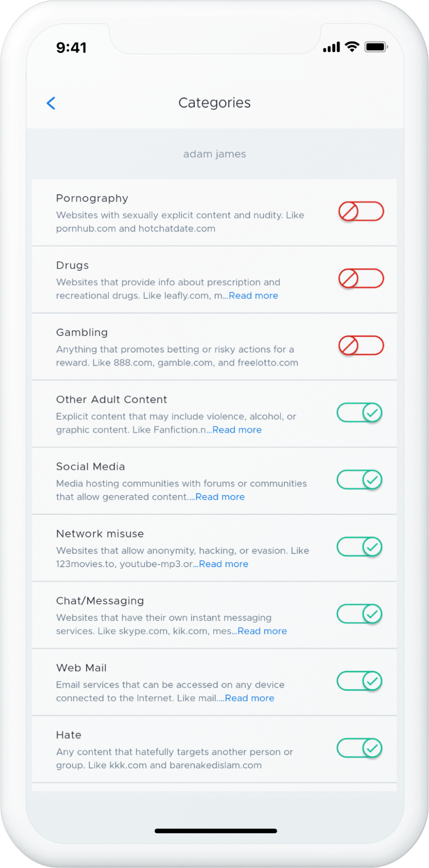Unblock the Pornography category
The width and height of the screenshot is (429, 868).
360,211
